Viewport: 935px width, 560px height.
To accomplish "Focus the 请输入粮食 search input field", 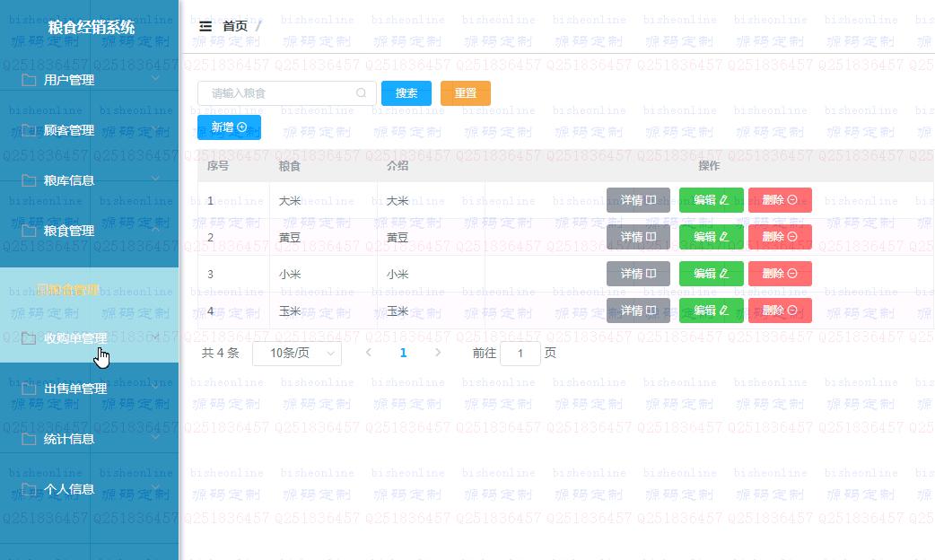I will pyautogui.click(x=287, y=93).
